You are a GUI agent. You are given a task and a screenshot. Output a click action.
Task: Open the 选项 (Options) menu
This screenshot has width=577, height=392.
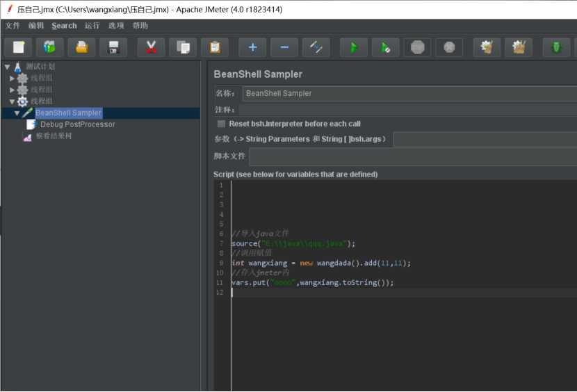[116, 26]
